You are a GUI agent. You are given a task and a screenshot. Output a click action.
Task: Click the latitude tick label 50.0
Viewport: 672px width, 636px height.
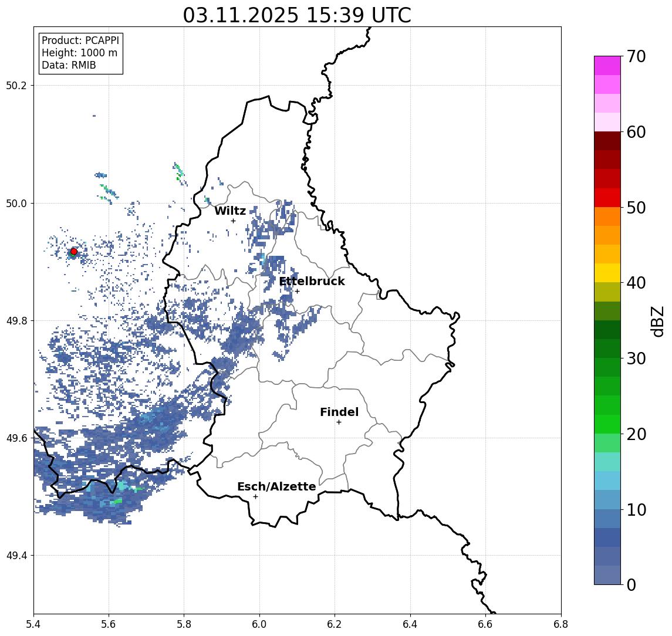(16, 203)
